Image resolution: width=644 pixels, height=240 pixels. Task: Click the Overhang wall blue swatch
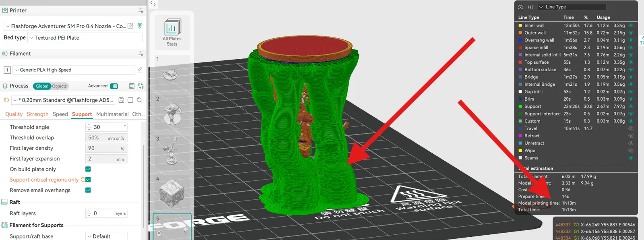tap(520, 40)
